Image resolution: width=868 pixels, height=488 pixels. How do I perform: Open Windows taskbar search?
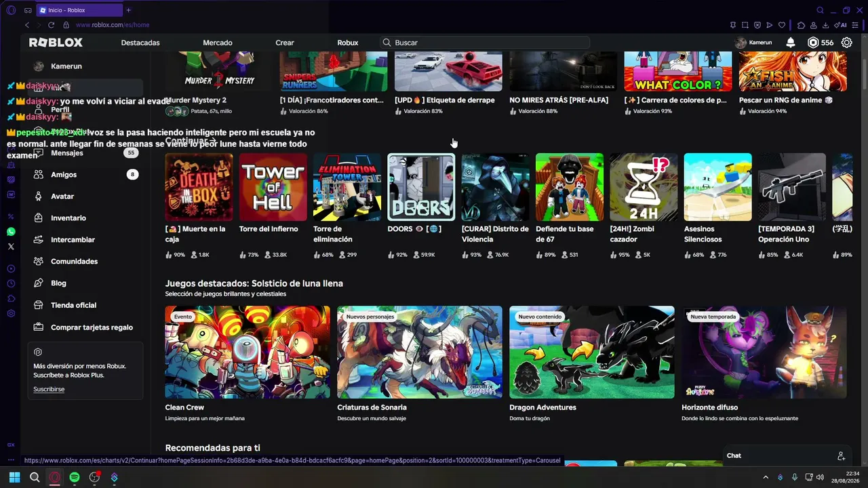point(35,477)
